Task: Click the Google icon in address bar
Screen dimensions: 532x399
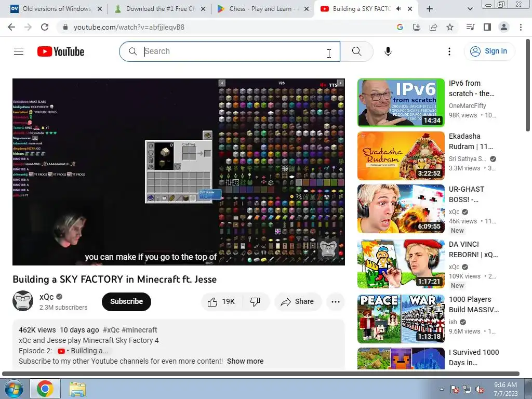Action: [x=400, y=27]
